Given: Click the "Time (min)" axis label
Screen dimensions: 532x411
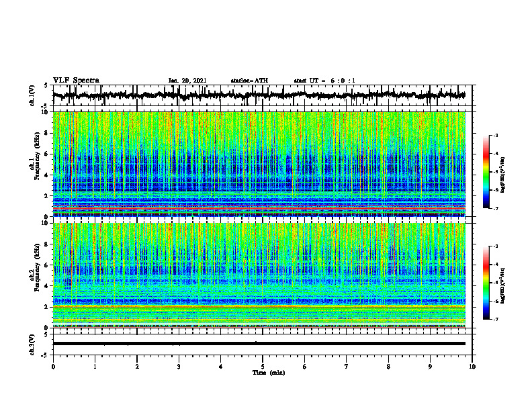Looking at the screenshot, I should (x=269, y=373).
